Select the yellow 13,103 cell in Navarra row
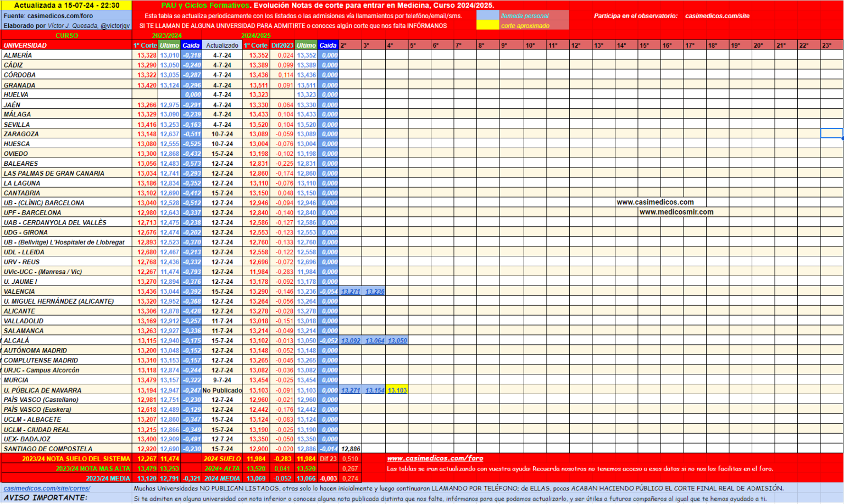Image resolution: width=844 pixels, height=504 pixels. click(x=397, y=390)
